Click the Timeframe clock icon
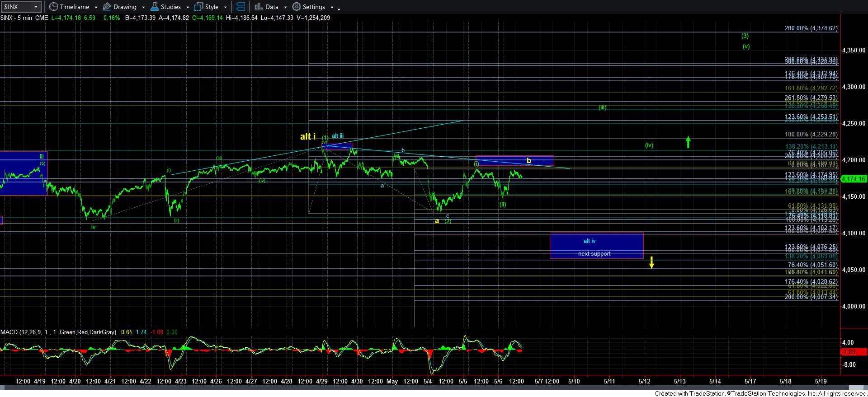Viewport: 868px width, 397px height. pos(54,7)
